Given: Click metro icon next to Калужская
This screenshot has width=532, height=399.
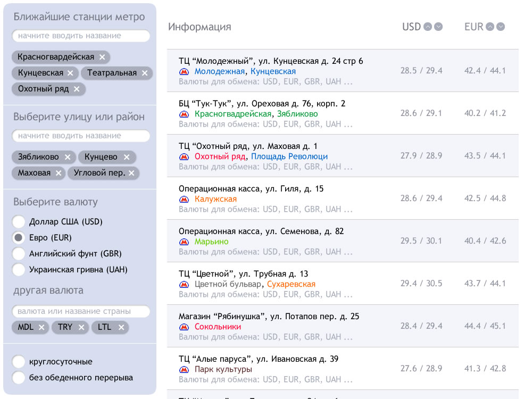Looking at the screenshot, I should pos(184,199).
